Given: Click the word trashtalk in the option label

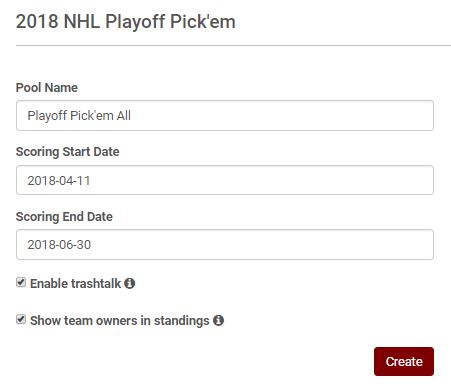Looking at the screenshot, I should tap(95, 284).
